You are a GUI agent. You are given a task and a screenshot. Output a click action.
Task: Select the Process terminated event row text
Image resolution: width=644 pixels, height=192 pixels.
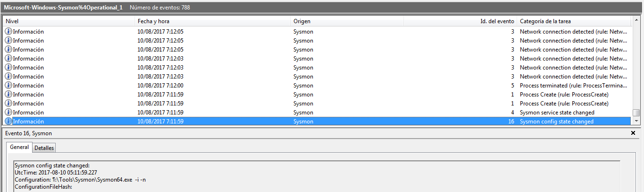(573, 86)
